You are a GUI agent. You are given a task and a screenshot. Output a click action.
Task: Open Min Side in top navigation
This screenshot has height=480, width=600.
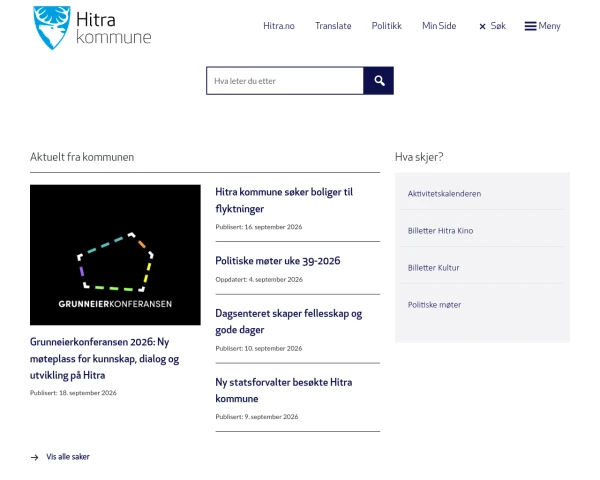pos(439,26)
